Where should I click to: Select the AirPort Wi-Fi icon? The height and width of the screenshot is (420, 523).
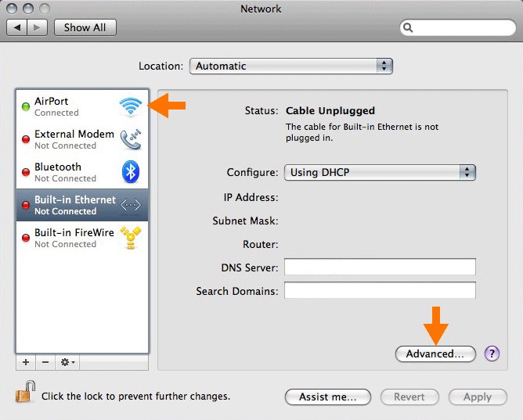[x=131, y=106]
